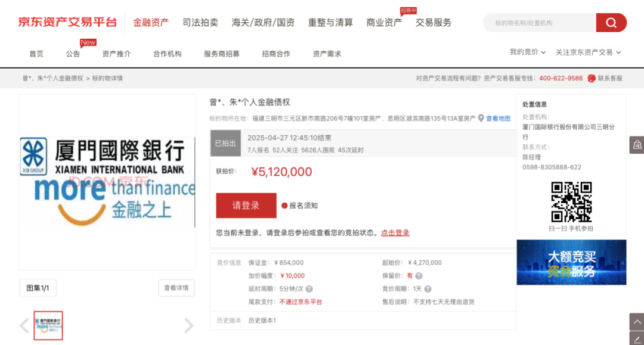Click the 已拍出 status badge
This screenshot has width=644, height=345.
point(225,143)
